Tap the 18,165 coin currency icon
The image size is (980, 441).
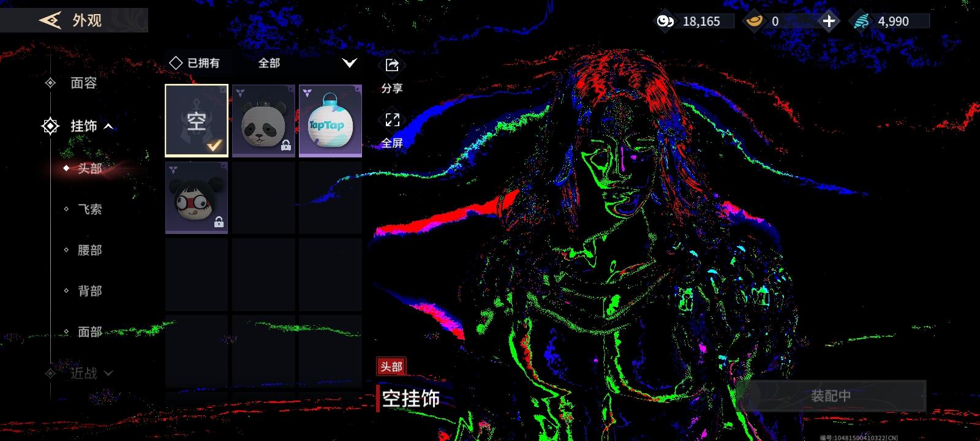tap(665, 21)
